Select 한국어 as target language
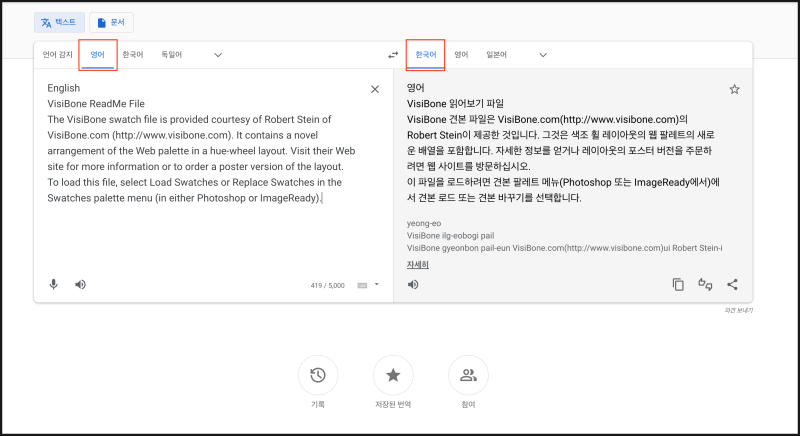The height and width of the screenshot is (436, 800). pos(426,55)
